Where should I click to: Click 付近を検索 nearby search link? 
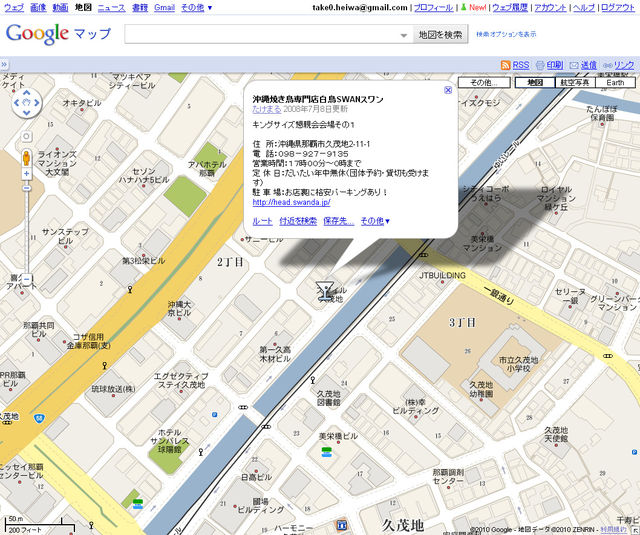(298, 221)
